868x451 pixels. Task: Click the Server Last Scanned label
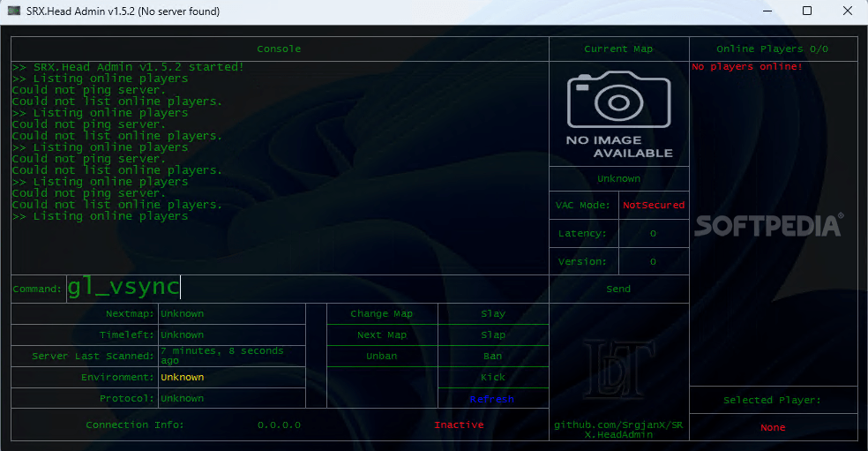[93, 356]
